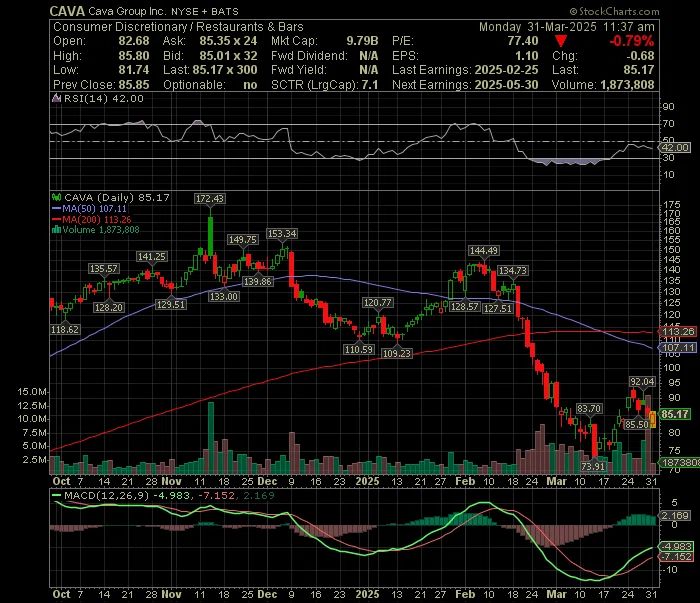Click the Open 82.68 value
Viewport: 700px width, 603px height.
(133, 41)
